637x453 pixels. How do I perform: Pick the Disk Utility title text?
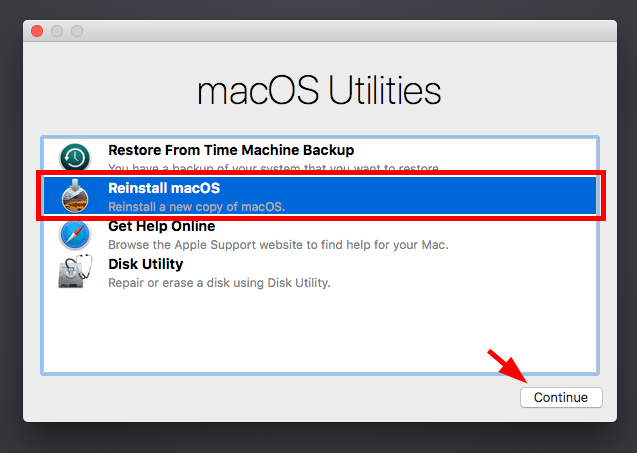145,264
